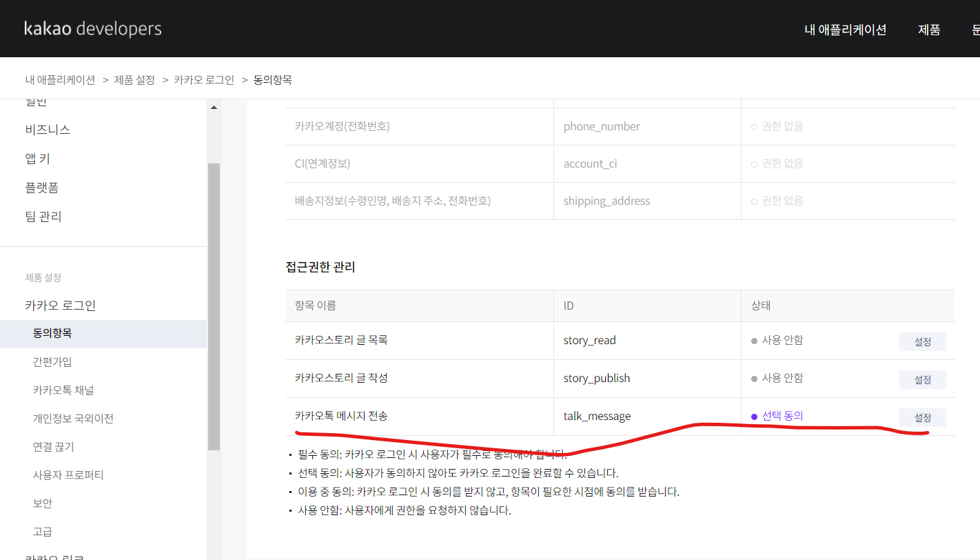Image resolution: width=980 pixels, height=560 pixels.
Task: Open 플랫폼 in the sidebar
Action: tap(43, 188)
